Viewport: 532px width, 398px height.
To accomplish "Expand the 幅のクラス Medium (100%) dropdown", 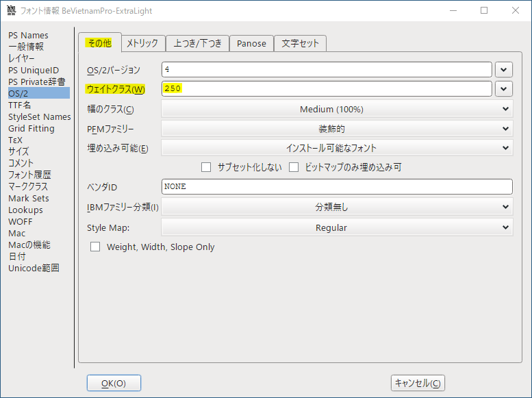I will [x=337, y=109].
